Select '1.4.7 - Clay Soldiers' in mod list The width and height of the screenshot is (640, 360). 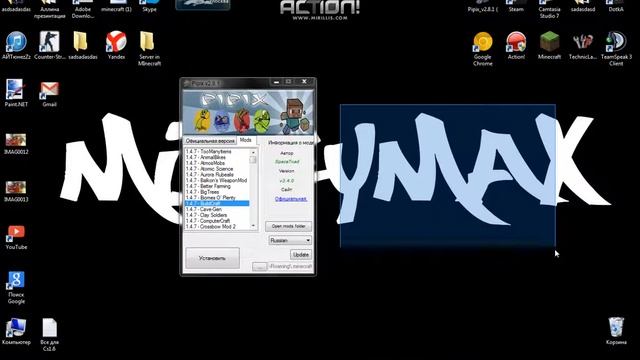click(x=217, y=215)
